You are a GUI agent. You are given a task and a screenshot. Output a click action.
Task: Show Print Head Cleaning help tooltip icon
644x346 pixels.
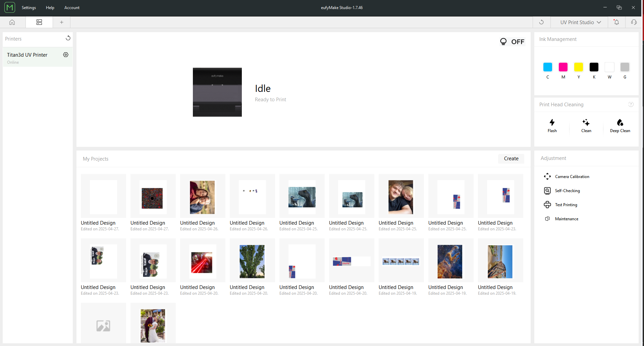point(631,105)
